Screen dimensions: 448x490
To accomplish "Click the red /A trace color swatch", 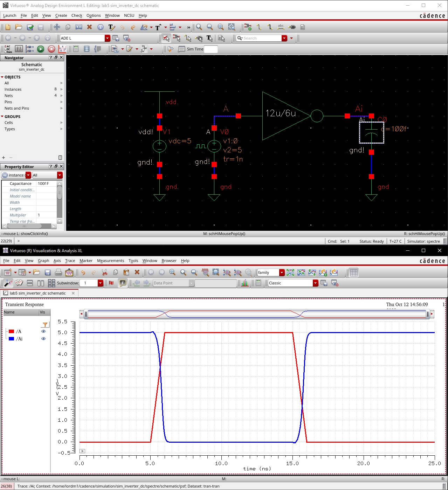I will coord(12,331).
